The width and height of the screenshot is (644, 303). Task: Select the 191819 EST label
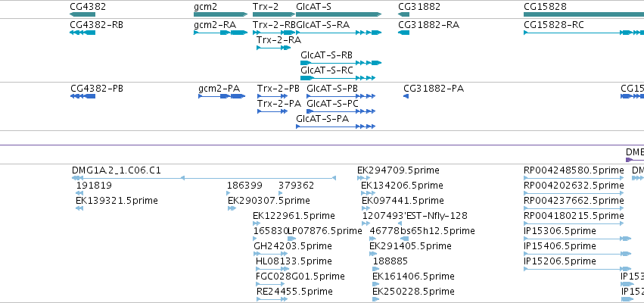tap(94, 186)
